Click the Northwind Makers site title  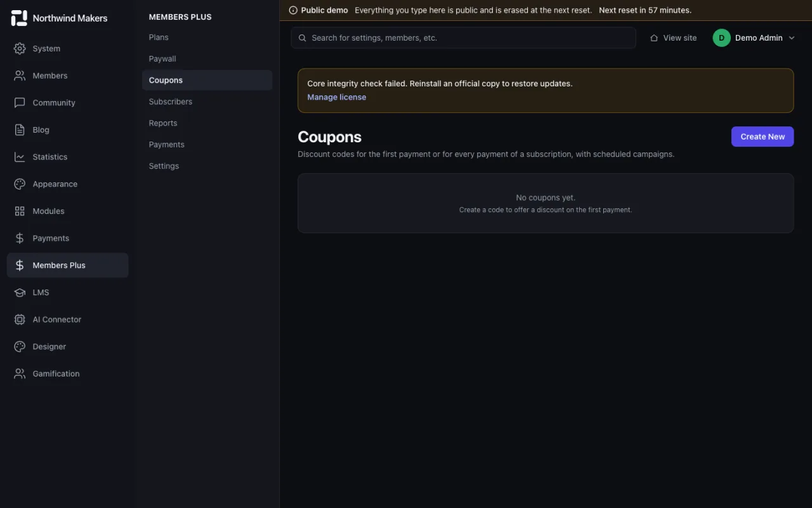pyautogui.click(x=70, y=18)
